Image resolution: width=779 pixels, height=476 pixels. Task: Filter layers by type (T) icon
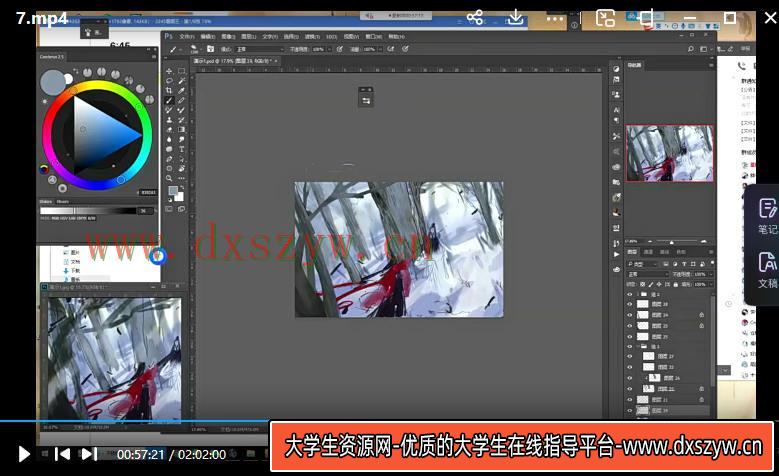point(684,264)
